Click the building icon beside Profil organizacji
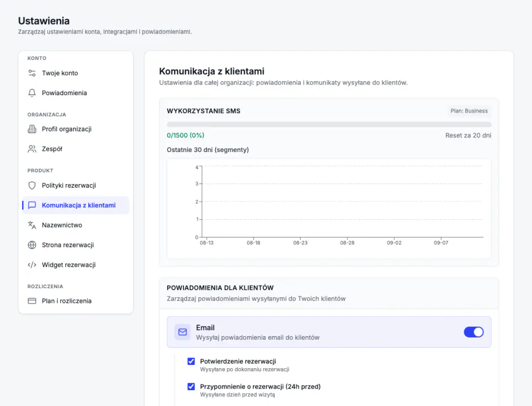Image resolution: width=532 pixels, height=406 pixels. (32, 129)
